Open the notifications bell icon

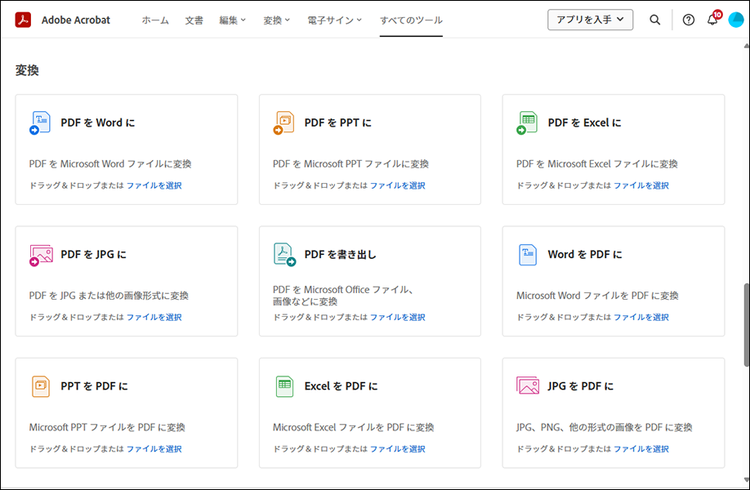click(x=712, y=20)
